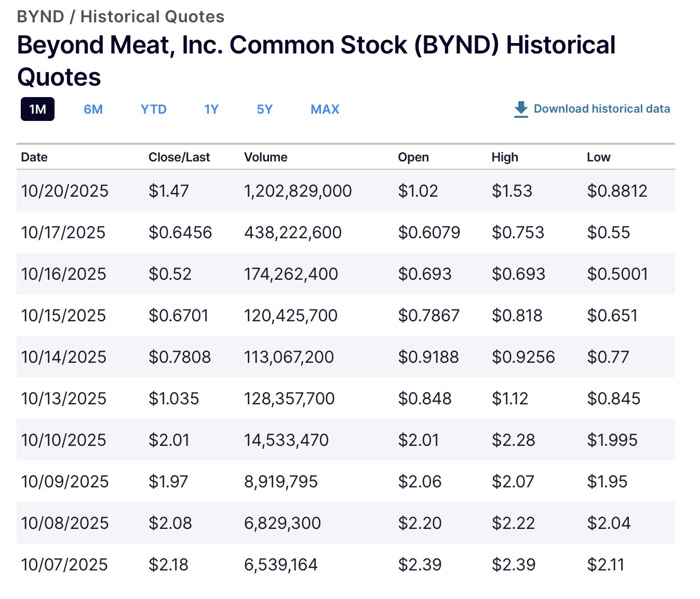Show YTD historical quotes
The height and width of the screenshot is (599, 700).
pyautogui.click(x=154, y=110)
